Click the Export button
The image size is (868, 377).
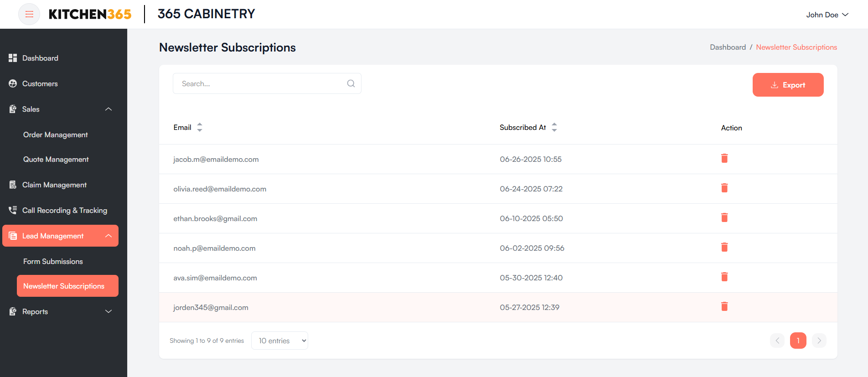[x=788, y=85]
